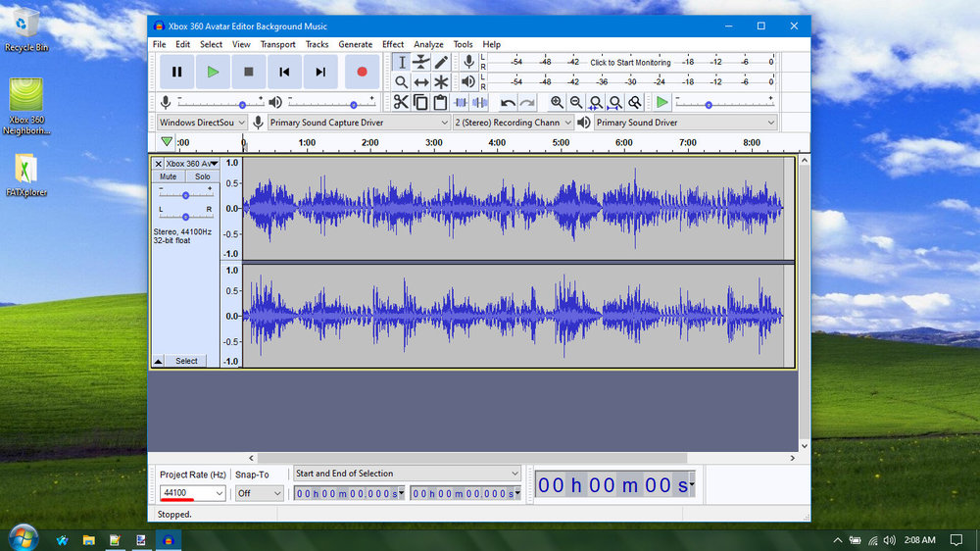Click the track's Select button
Image resolution: width=980 pixels, height=551 pixels.
pyautogui.click(x=186, y=361)
